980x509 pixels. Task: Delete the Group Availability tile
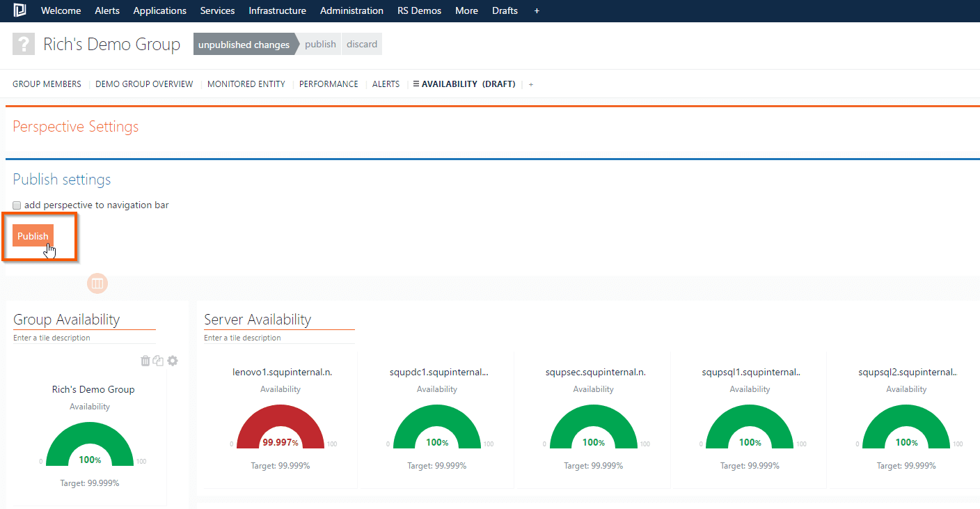145,361
